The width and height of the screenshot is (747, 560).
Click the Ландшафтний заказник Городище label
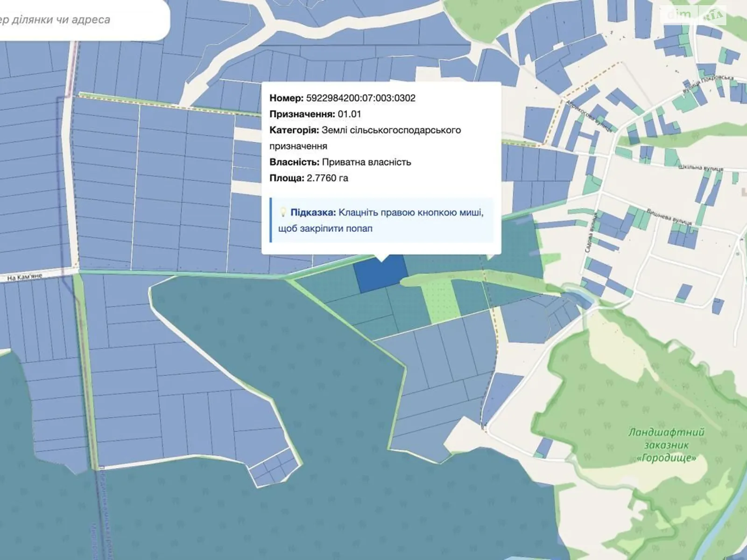666,445
